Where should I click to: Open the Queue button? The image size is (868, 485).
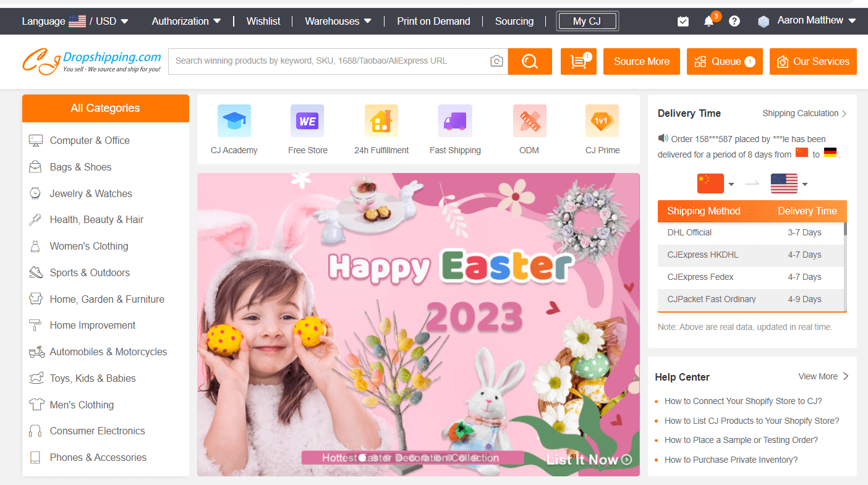click(x=725, y=61)
